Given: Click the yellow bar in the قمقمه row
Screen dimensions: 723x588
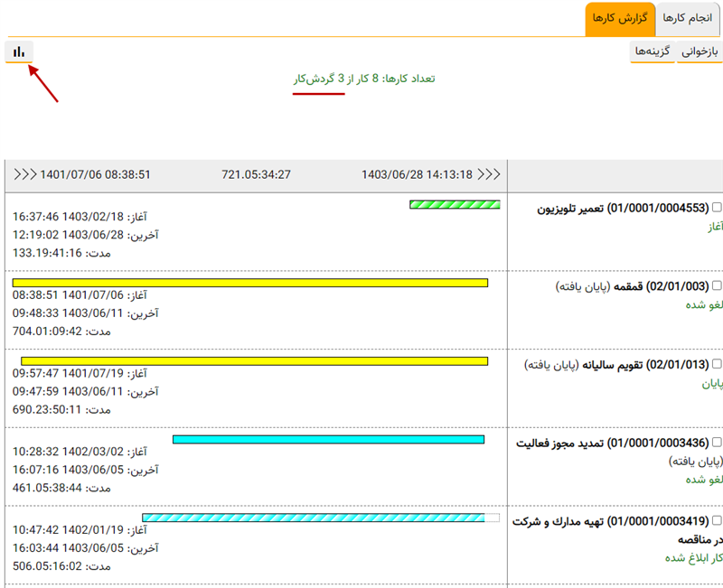Looking at the screenshot, I should click(x=250, y=283).
